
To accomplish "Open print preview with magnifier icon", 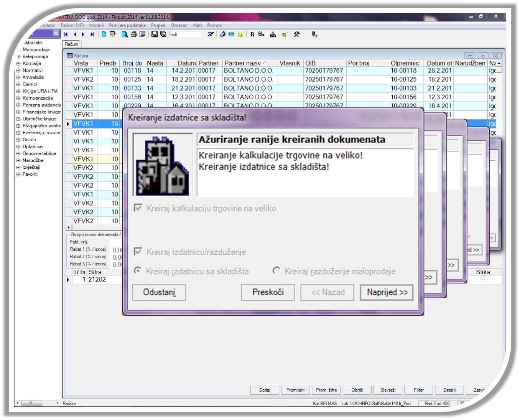I will [125, 35].
